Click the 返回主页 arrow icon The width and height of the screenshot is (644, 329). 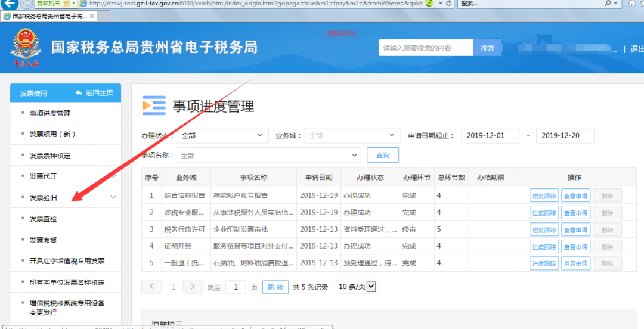pyautogui.click(x=79, y=93)
